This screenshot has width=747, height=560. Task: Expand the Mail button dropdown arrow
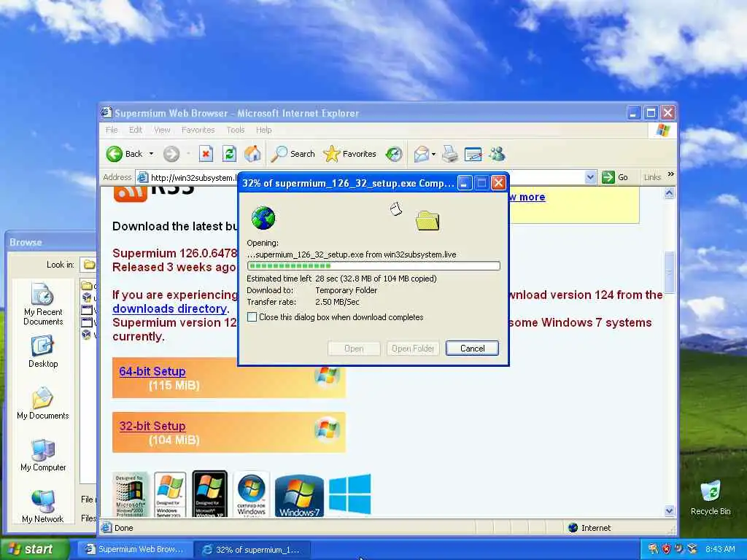coord(433,154)
